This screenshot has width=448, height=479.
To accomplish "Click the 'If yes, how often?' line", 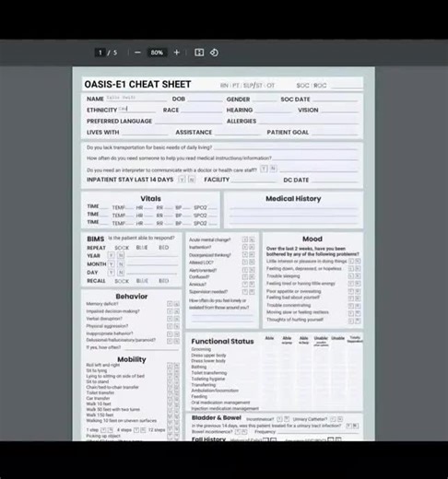I will [x=150, y=347].
